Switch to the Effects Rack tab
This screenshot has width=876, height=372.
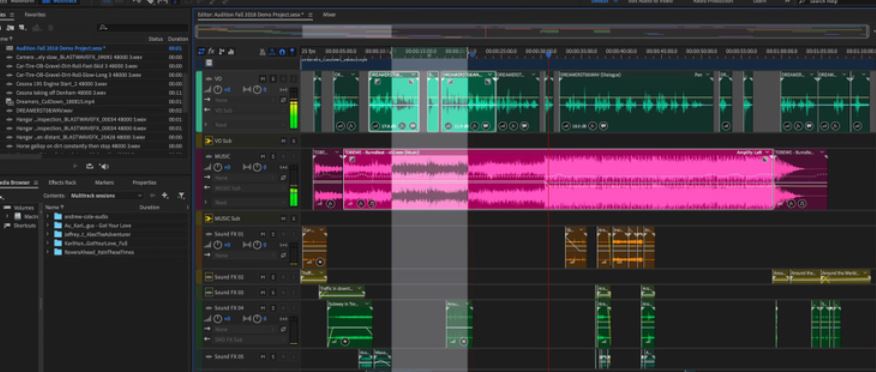[x=62, y=183]
